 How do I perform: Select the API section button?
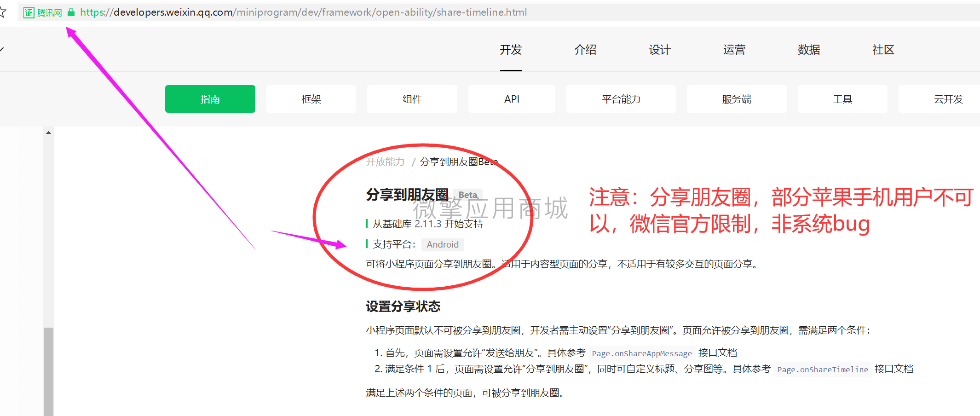click(512, 99)
